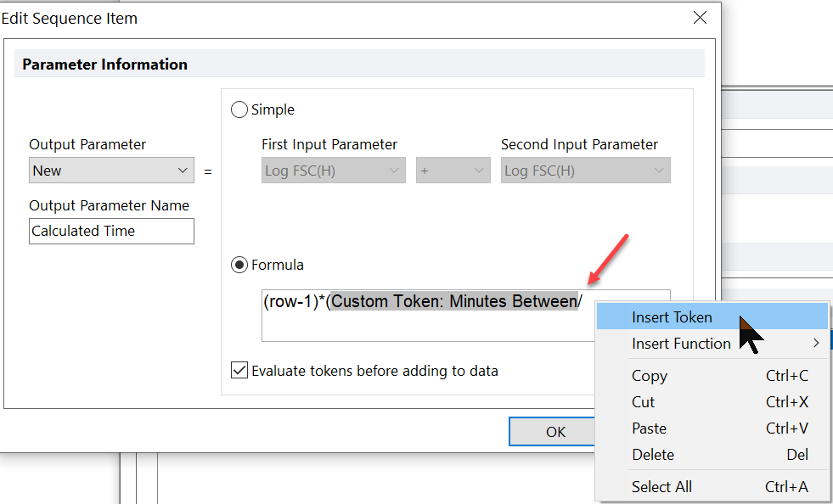Click inside the Formula text box

[x=425, y=327]
